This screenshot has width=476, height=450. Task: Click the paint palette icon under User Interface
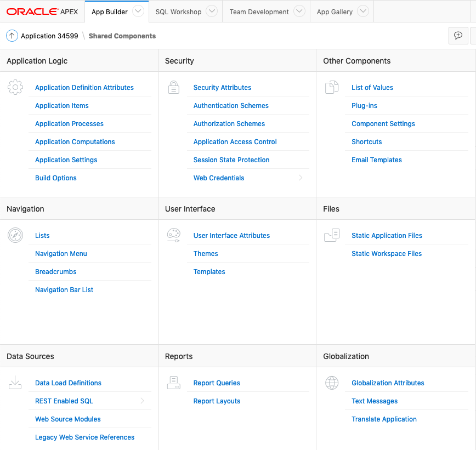click(x=173, y=235)
